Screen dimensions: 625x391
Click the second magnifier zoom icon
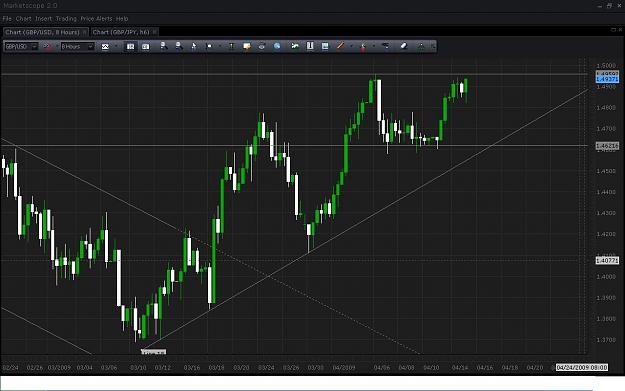[x=179, y=46]
